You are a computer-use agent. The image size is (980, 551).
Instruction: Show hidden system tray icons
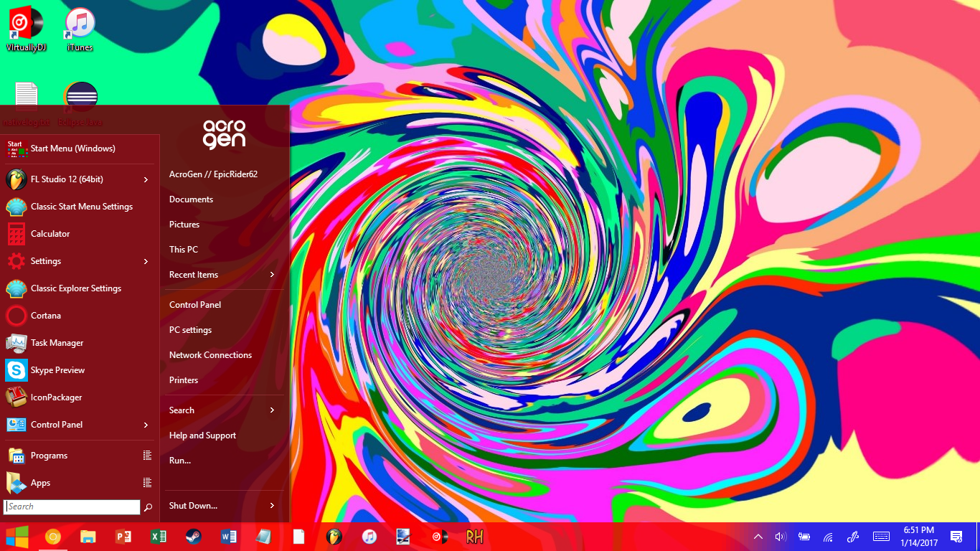click(758, 537)
